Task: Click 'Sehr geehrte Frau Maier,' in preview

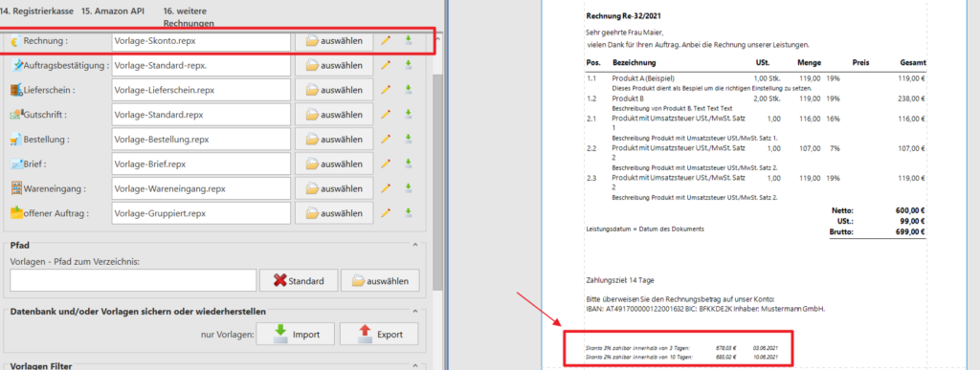Action: coord(625,32)
